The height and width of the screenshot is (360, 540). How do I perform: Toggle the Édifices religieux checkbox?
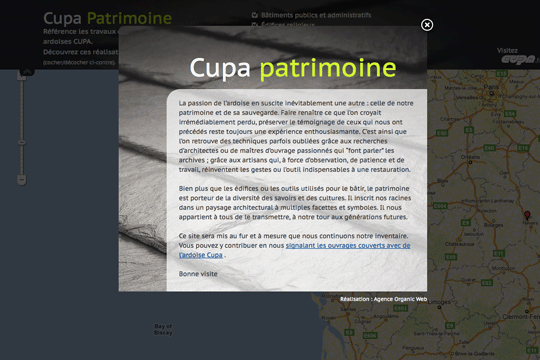coord(255,24)
